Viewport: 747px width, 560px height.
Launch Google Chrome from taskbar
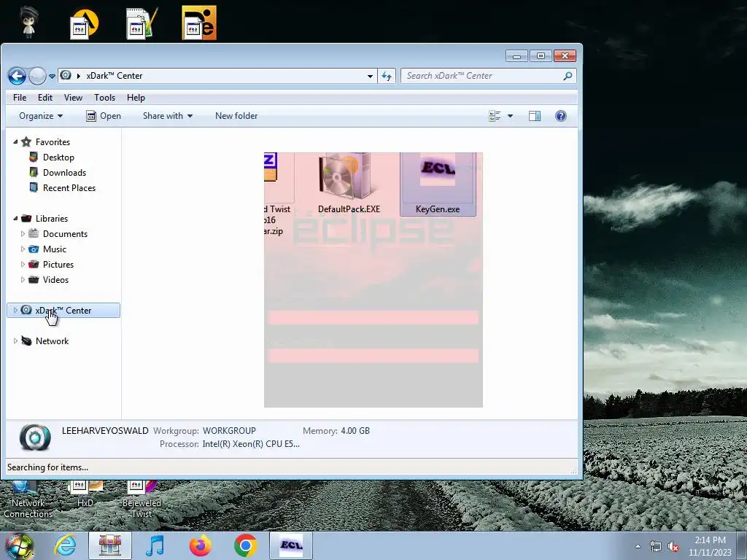tap(245, 545)
